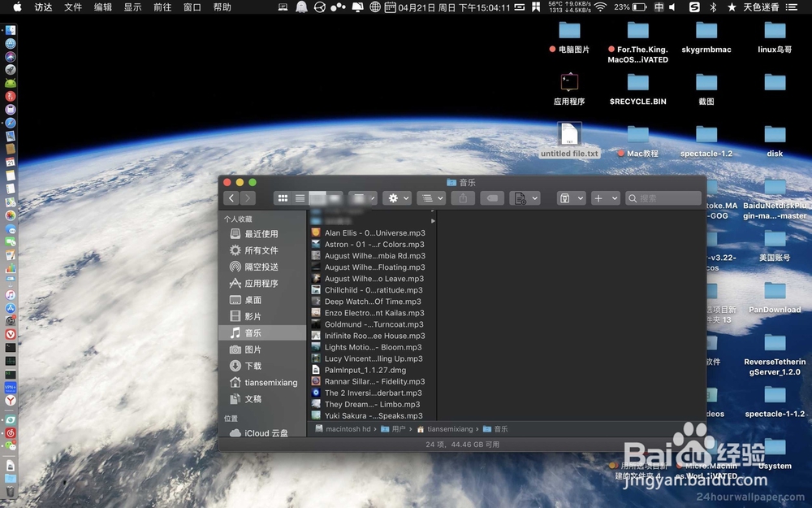Click volume speaker icon in menu bar
This screenshot has width=812, height=508.
[x=672, y=7]
